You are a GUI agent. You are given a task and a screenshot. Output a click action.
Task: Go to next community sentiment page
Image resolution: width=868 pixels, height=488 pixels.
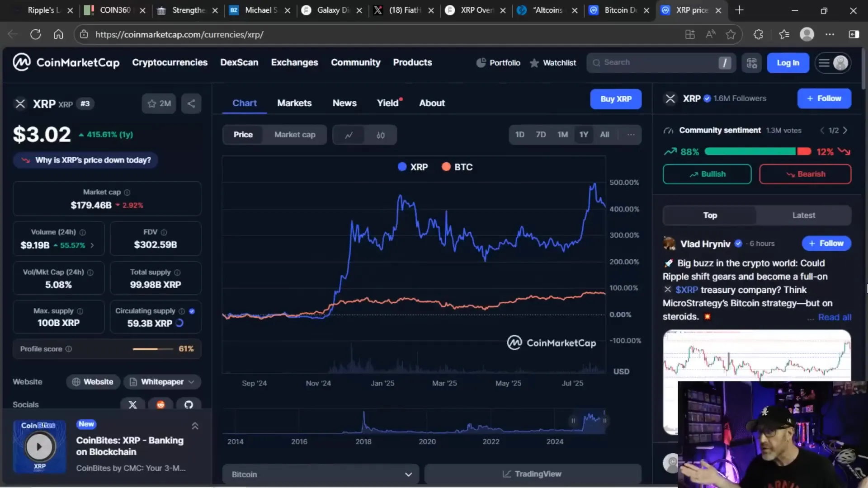coord(845,130)
